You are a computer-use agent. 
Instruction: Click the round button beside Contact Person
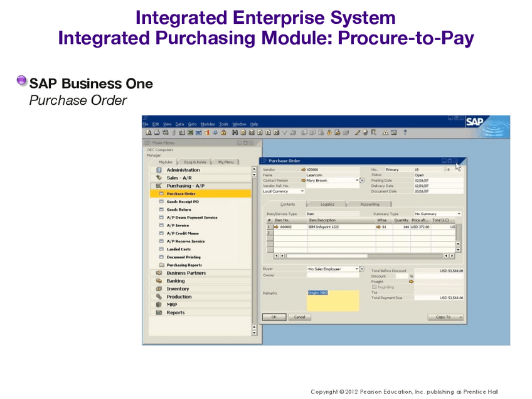(362, 181)
